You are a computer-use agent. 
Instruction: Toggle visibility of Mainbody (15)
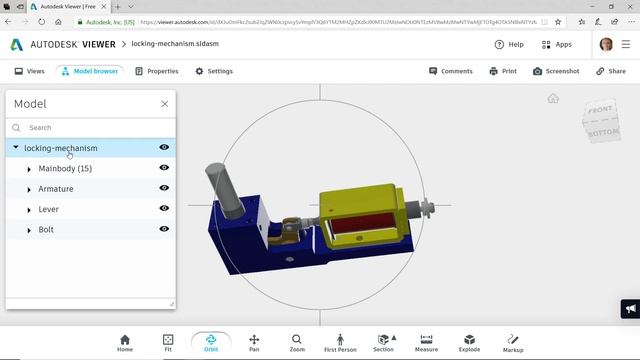click(x=164, y=167)
